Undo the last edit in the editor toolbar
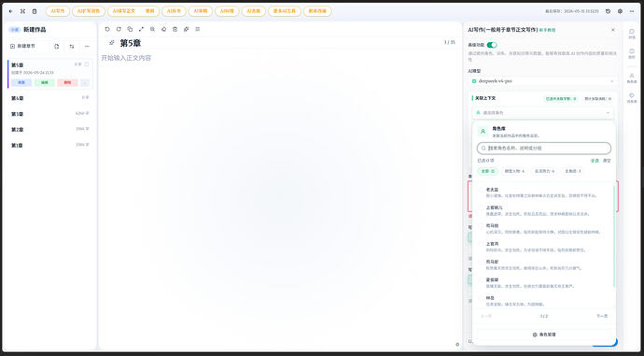This screenshot has width=644, height=356. point(107,29)
